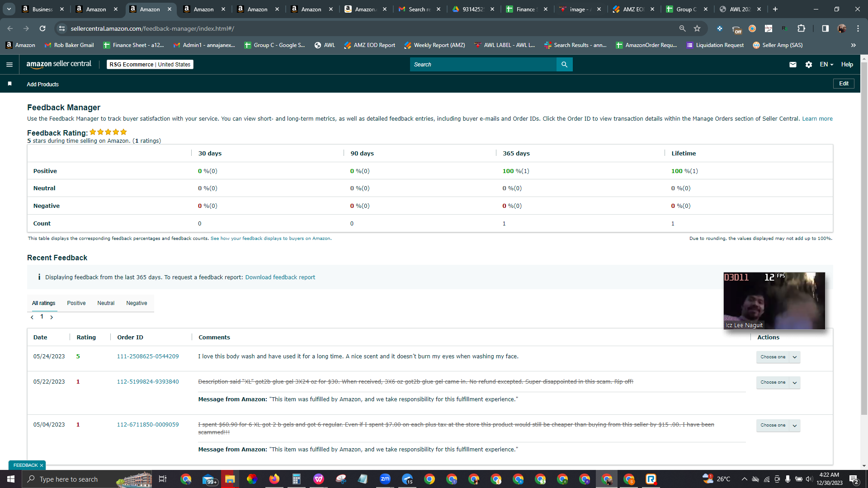Switch to the Negative feedback tab

[137, 303]
